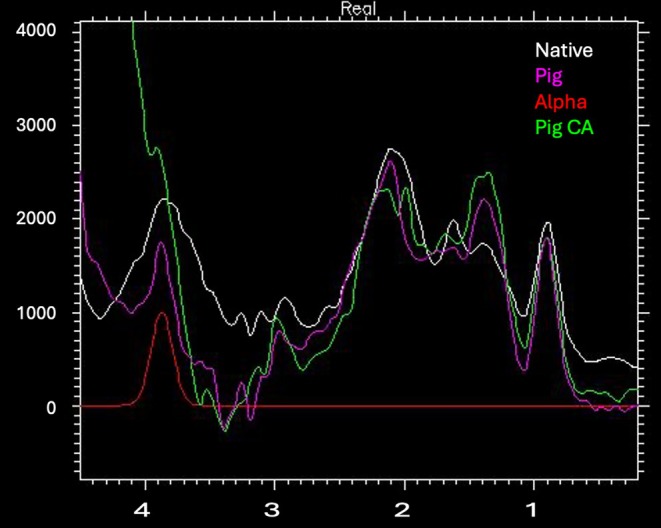Click the 4000 y-axis label
Screen dimensions: 661x528
36,30
